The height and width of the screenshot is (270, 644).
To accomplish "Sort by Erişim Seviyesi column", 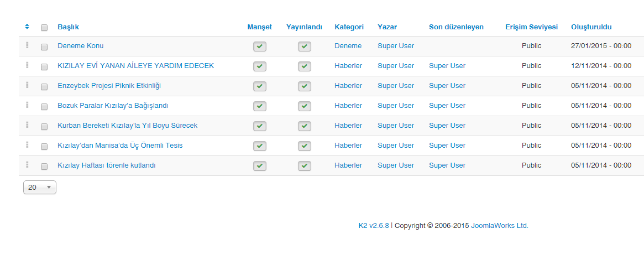I will pyautogui.click(x=531, y=27).
